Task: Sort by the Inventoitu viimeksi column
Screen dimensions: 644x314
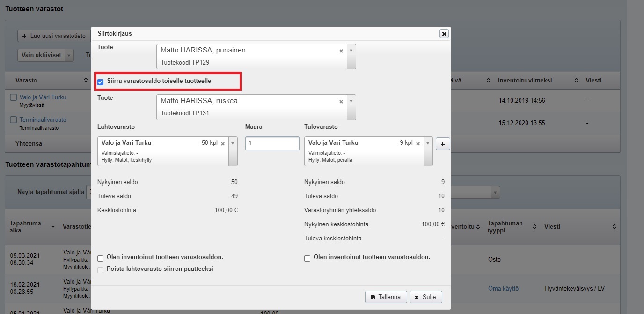Action: coord(576,81)
